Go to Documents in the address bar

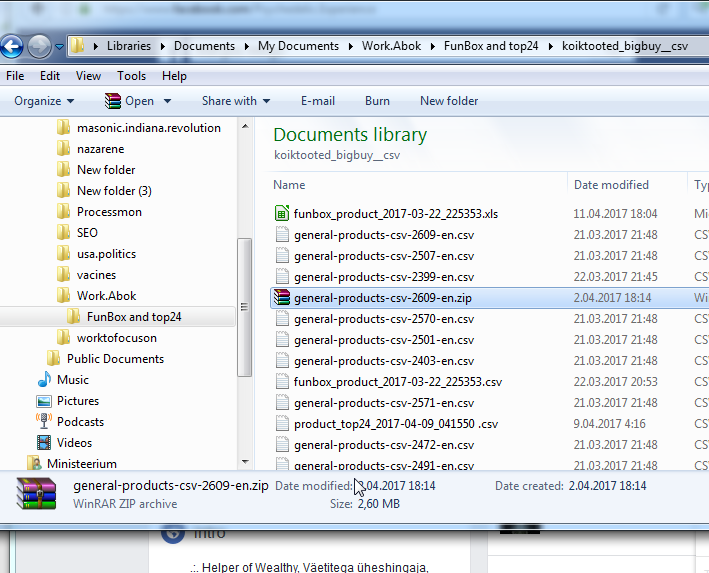(x=204, y=46)
